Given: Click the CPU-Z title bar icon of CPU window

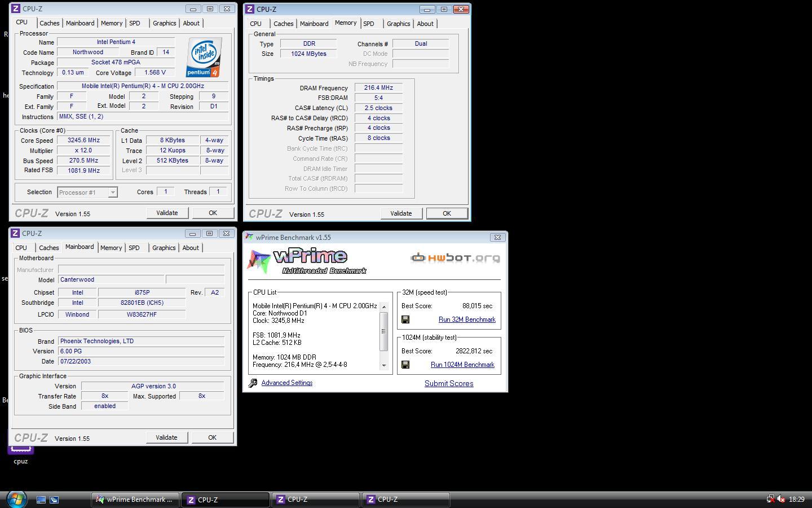Looking at the screenshot, I should 15,9.
